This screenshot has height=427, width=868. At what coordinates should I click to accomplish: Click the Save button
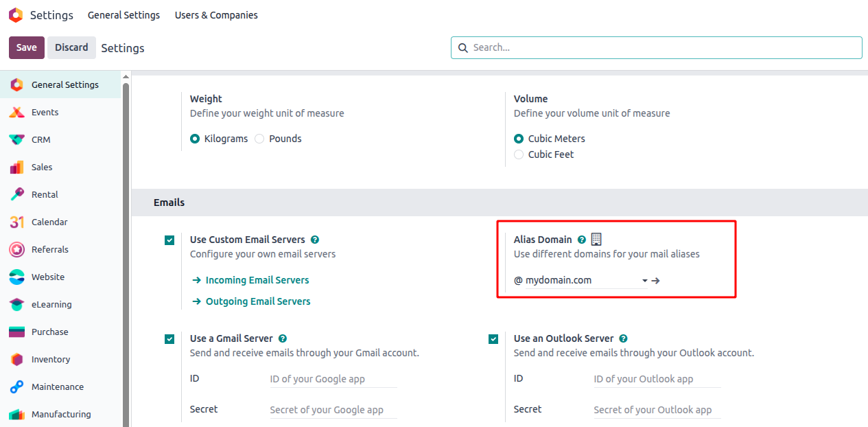(x=27, y=47)
